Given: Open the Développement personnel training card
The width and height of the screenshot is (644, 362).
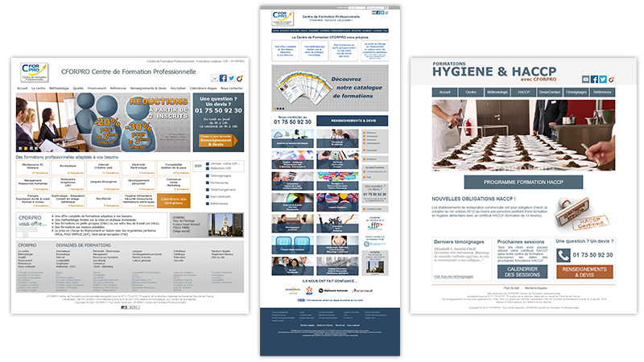Looking at the screenshot, I should 138,184.
